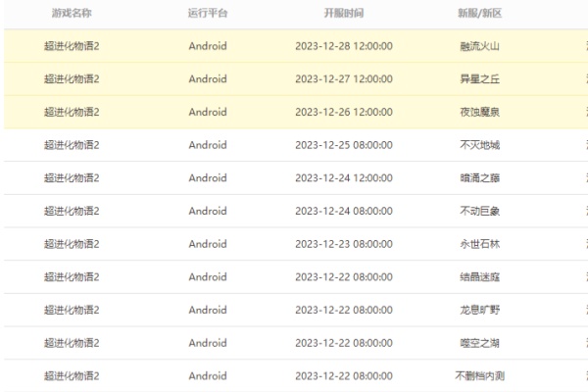The height and width of the screenshot is (392, 588).
Task: Click 超进化物语2 in the 2023-12-24 12:00:00 row
Action: (x=72, y=178)
